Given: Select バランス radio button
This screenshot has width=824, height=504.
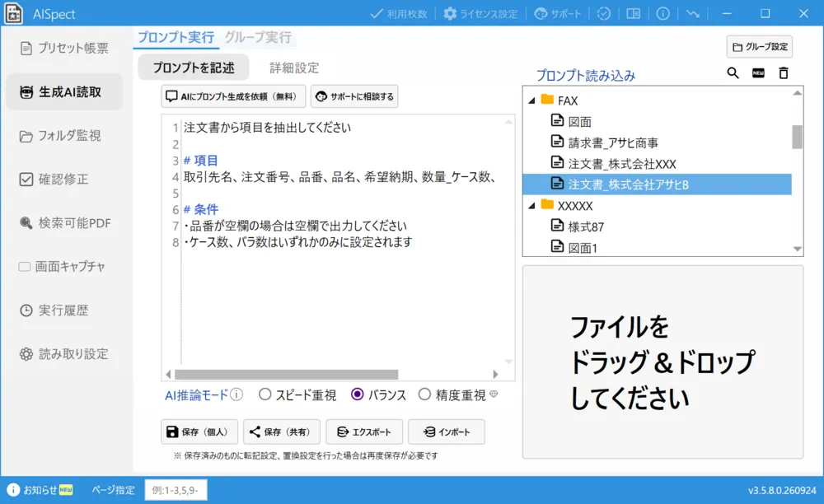Looking at the screenshot, I should tap(357, 394).
